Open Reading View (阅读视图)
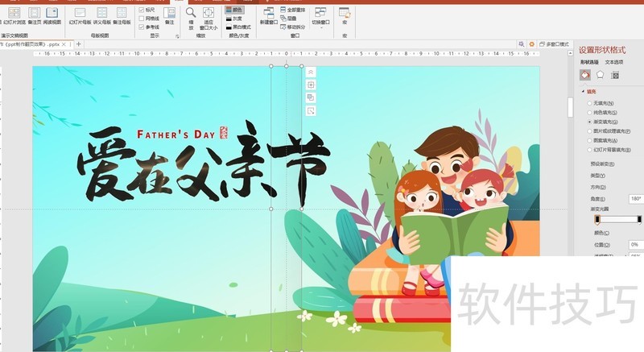 (x=52, y=16)
